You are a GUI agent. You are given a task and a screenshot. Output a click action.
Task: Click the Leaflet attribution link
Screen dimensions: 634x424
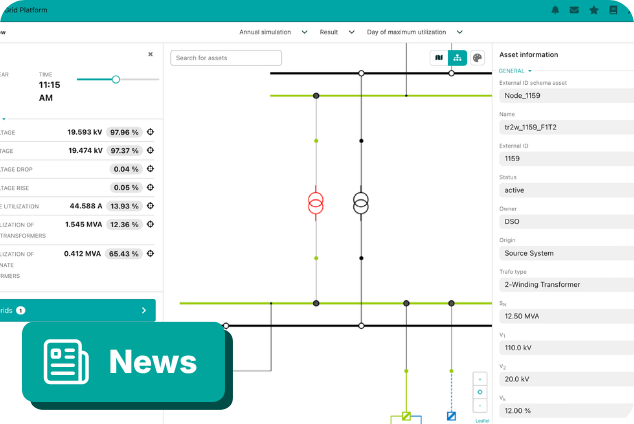[482, 421]
